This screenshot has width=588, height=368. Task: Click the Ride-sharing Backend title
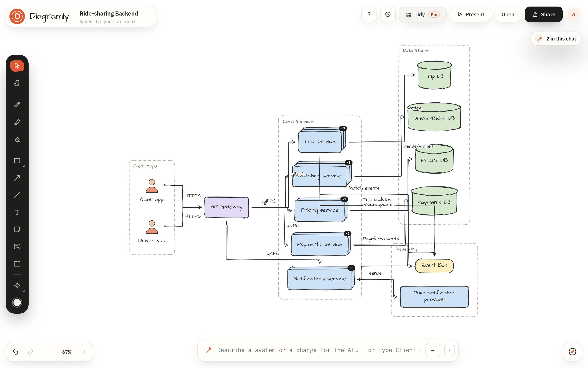tap(109, 14)
